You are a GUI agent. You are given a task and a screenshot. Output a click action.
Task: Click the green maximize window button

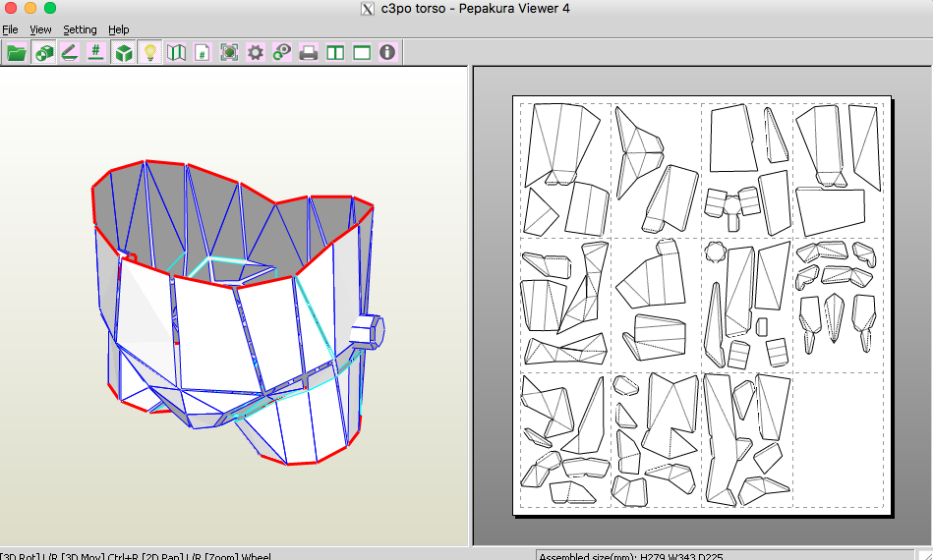pyautogui.click(x=50, y=8)
